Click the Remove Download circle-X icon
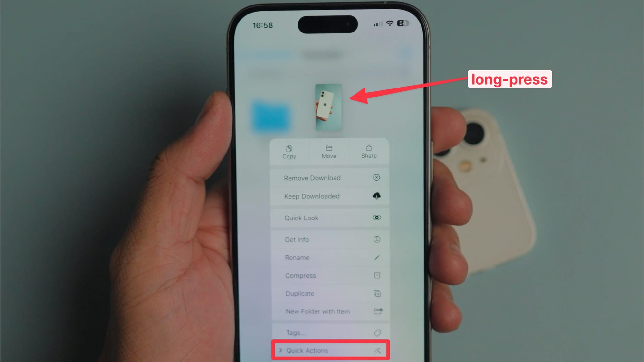This screenshot has width=644, height=362. click(x=376, y=177)
